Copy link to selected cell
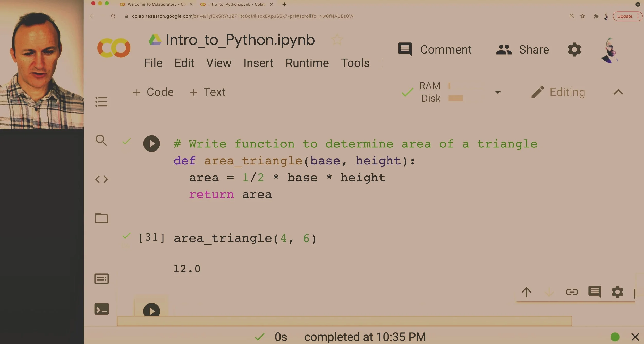 coord(572,292)
